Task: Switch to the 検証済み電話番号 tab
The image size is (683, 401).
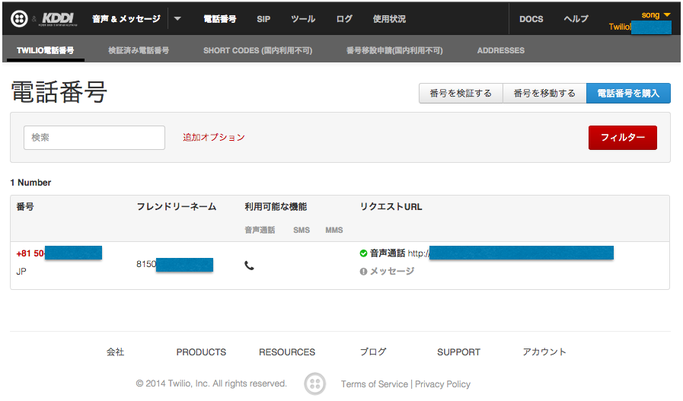Action: click(139, 51)
